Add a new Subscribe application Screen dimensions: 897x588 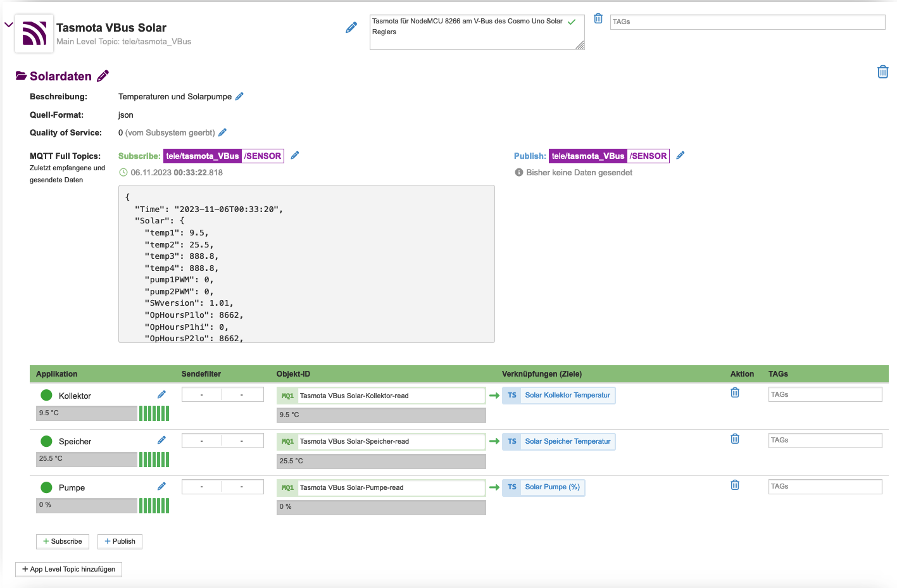[x=63, y=541]
